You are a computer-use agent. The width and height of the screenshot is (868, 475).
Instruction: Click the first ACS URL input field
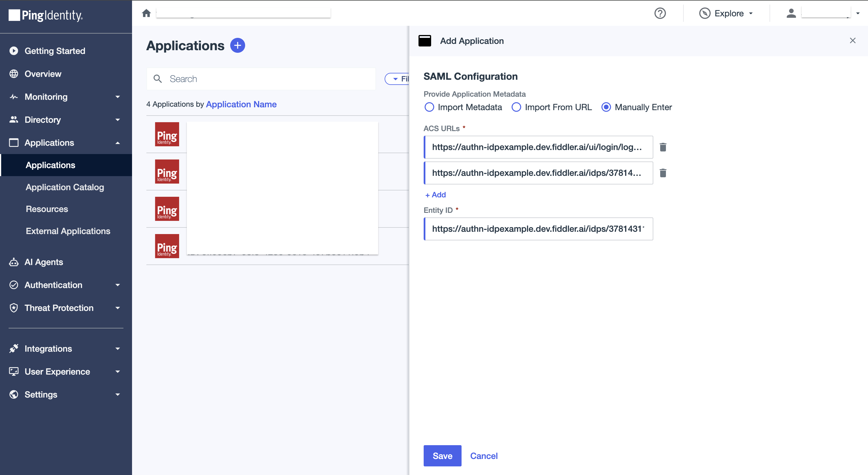[x=538, y=147]
